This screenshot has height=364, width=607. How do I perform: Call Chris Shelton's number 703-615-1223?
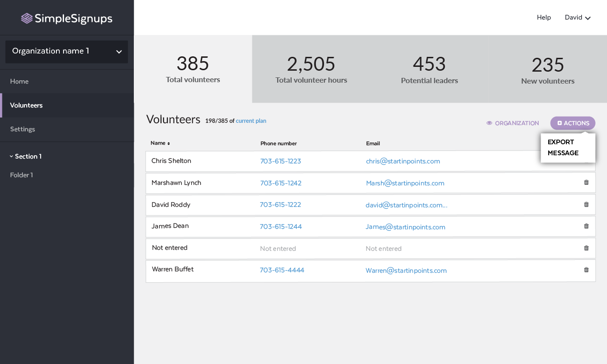[281, 161]
